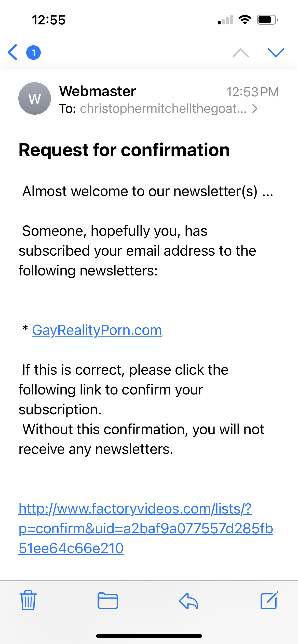The height and width of the screenshot is (644, 298).
Task: Tap the Request for confirmation subject
Action: (124, 150)
